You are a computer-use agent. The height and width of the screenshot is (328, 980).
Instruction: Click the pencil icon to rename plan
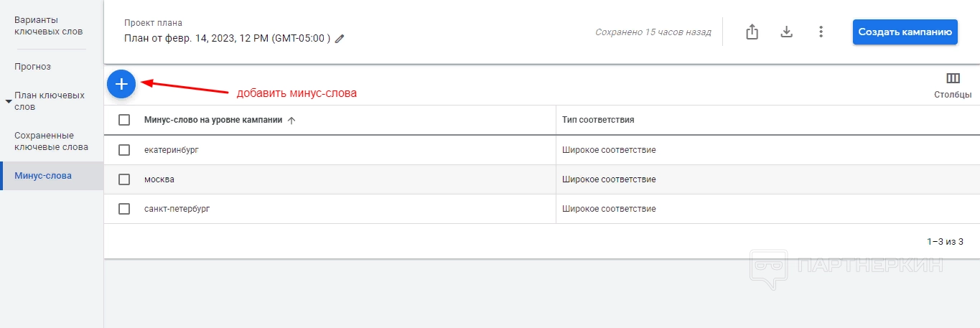click(340, 39)
